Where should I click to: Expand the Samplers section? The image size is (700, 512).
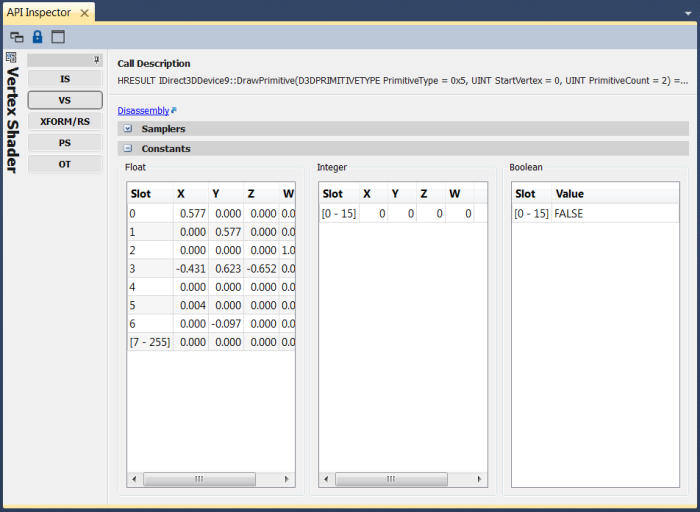tap(128, 129)
